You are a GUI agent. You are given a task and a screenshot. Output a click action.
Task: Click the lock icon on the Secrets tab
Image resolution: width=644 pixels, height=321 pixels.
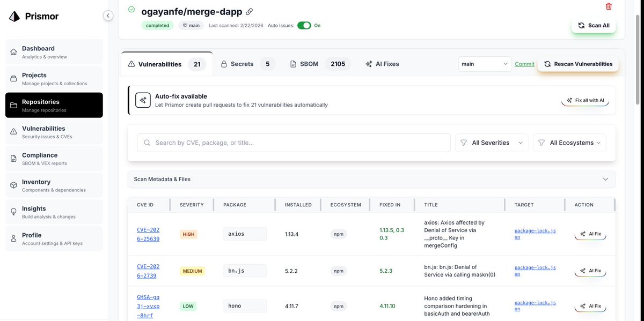(x=224, y=64)
